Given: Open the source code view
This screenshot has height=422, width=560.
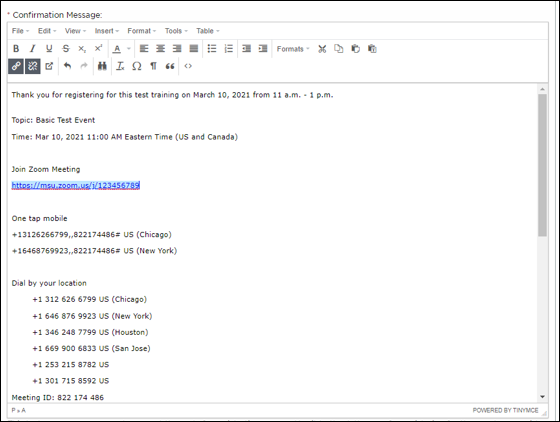Looking at the screenshot, I should [x=188, y=66].
